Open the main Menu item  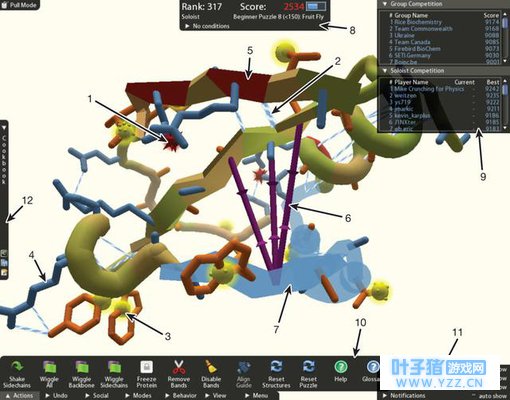pyautogui.click(x=256, y=396)
